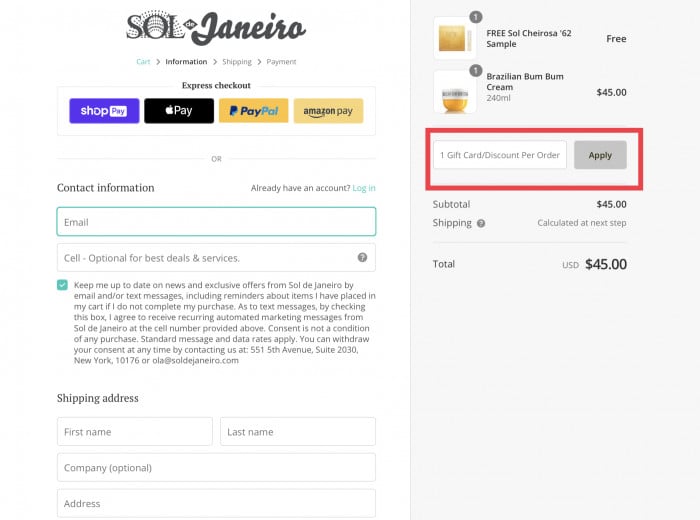Screen dimensions: 700x520
Task: Click the First name field
Action: point(135,432)
